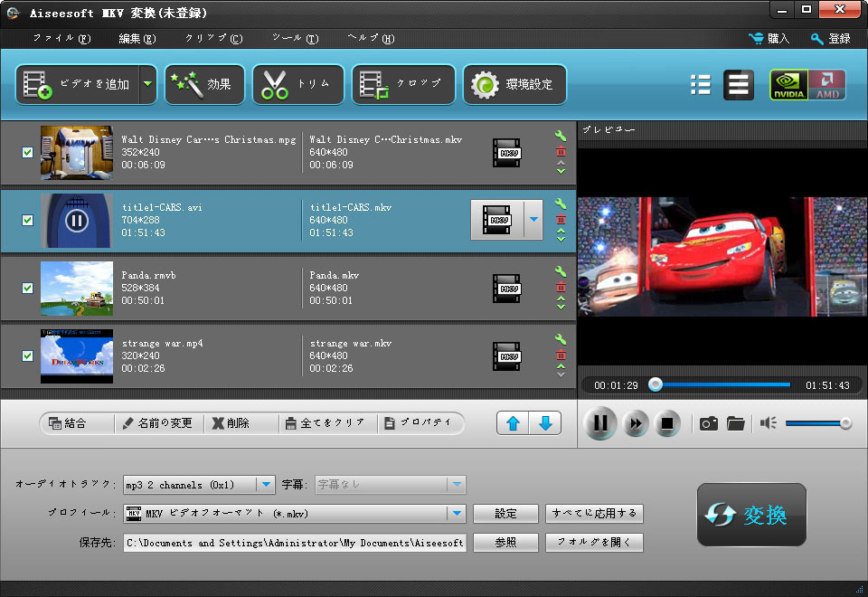This screenshot has height=597, width=868.
Task: Click the crop tool icon
Action: coord(373,85)
